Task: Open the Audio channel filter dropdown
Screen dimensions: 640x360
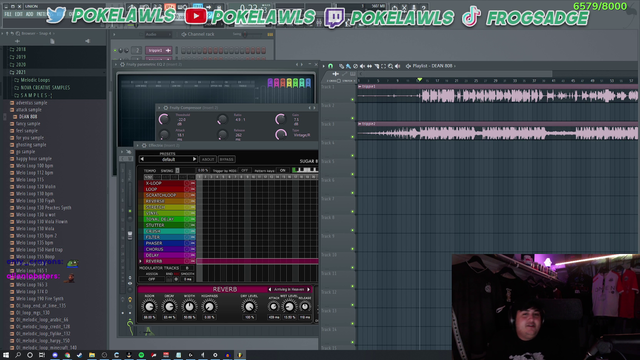Action: tap(157, 34)
